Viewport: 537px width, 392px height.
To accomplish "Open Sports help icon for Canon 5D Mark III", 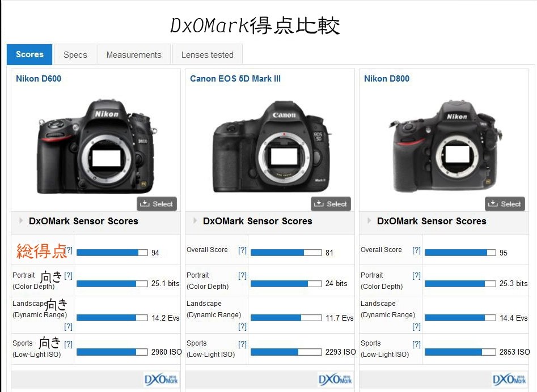I will click(243, 344).
